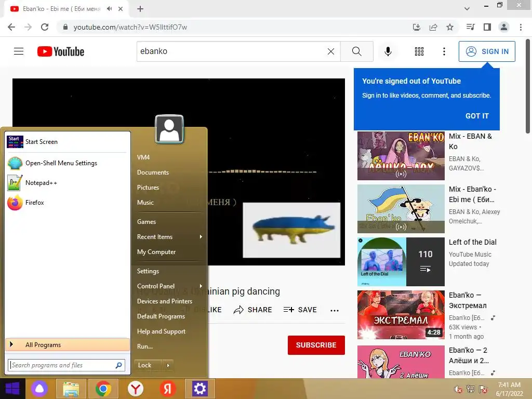Launch Firefox from start menu

pos(67,203)
